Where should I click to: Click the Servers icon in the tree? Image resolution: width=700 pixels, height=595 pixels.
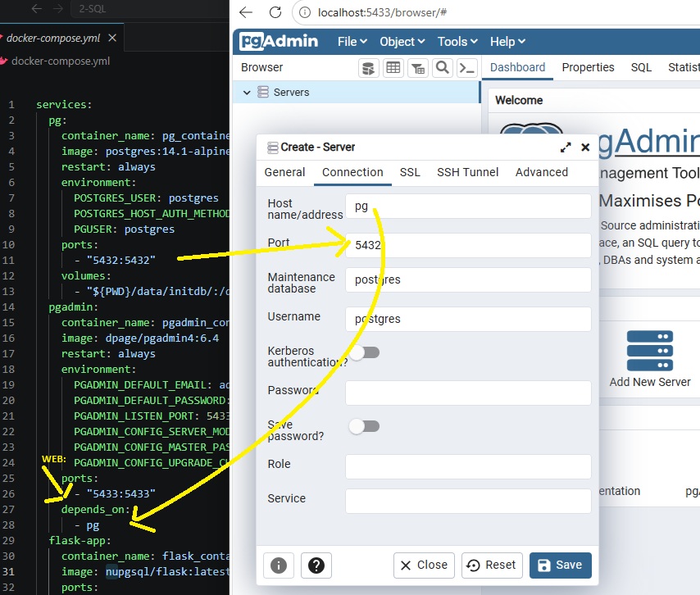(263, 93)
